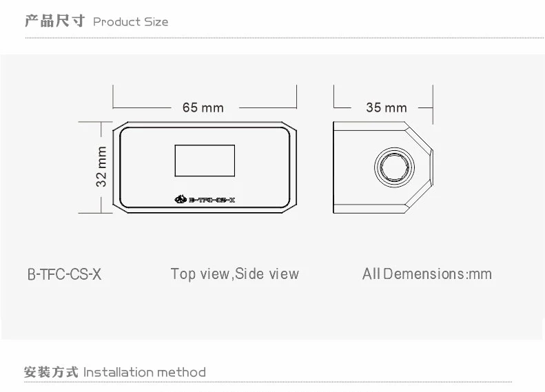This screenshot has width=545, height=392.
Task: Click the brand logo icon on the device
Action: [x=181, y=200]
